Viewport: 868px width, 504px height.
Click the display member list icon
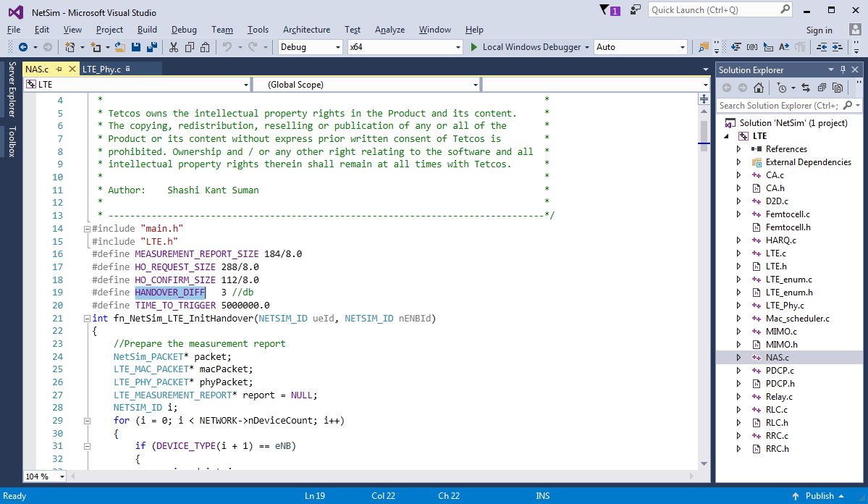point(736,47)
